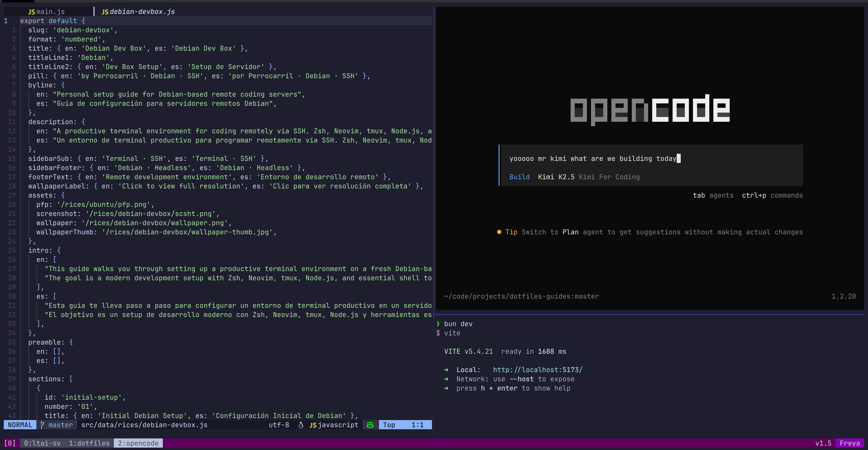Viewport: 868px width, 450px height.
Task: Click the slug: 'debian-devbox' line
Action: coord(73,30)
